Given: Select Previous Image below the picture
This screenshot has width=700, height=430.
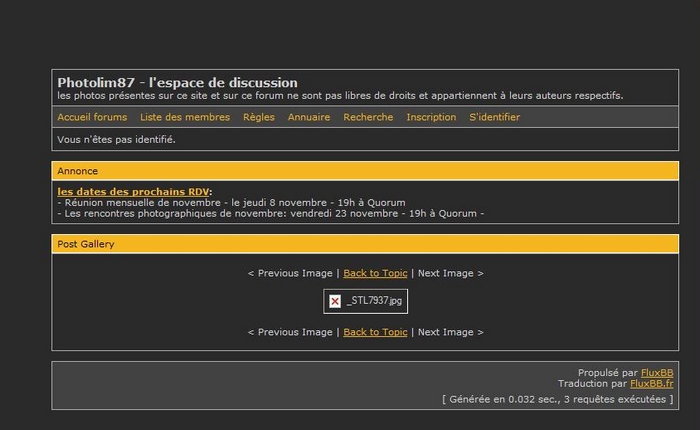Looking at the screenshot, I should tap(290, 332).
